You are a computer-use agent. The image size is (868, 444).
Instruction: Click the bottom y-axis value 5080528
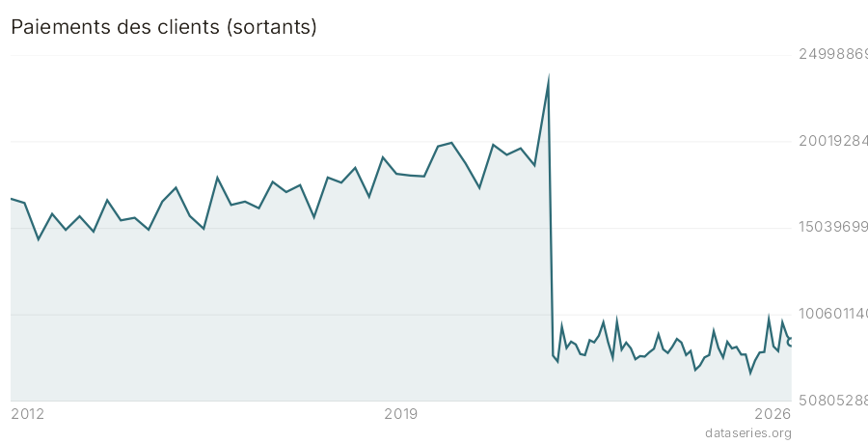click(x=833, y=401)
